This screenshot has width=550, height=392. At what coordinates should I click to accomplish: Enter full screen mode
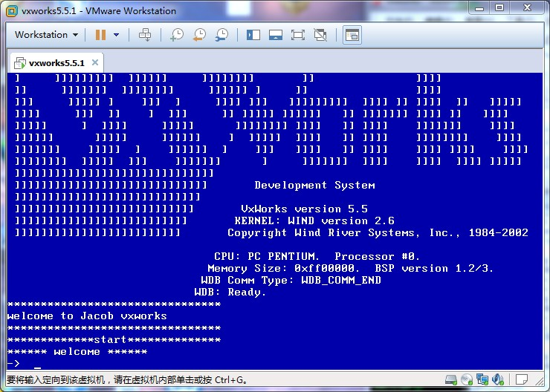(298, 35)
